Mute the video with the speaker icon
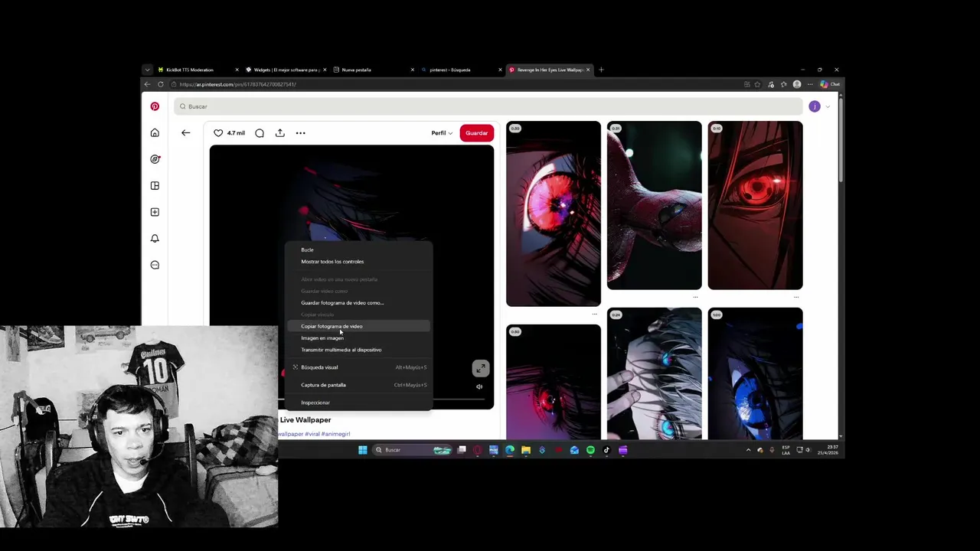The image size is (980, 551). (479, 386)
